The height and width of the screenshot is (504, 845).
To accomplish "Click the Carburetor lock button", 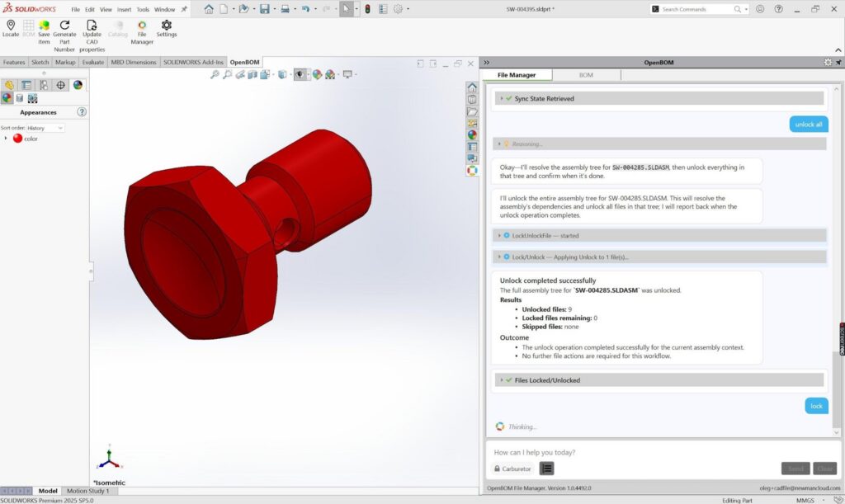I will (x=512, y=469).
